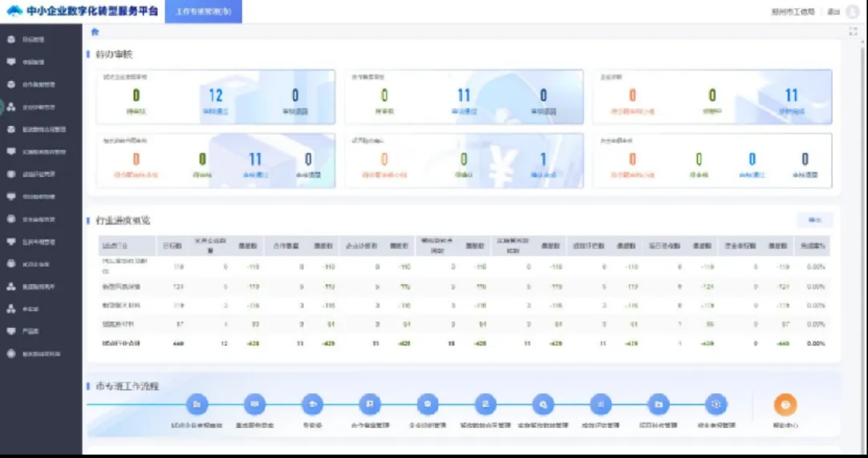The height and width of the screenshot is (458, 868).
Task: Click the platform title 中小企业数字化转型服务平台
Action: (x=92, y=11)
